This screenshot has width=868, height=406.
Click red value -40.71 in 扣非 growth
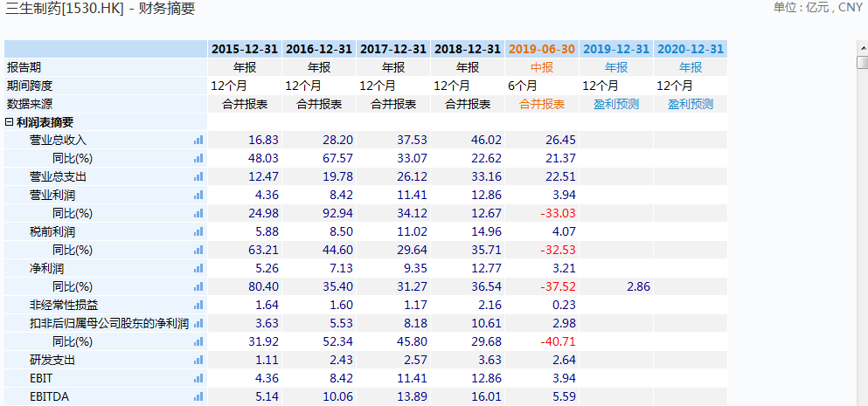(x=558, y=342)
